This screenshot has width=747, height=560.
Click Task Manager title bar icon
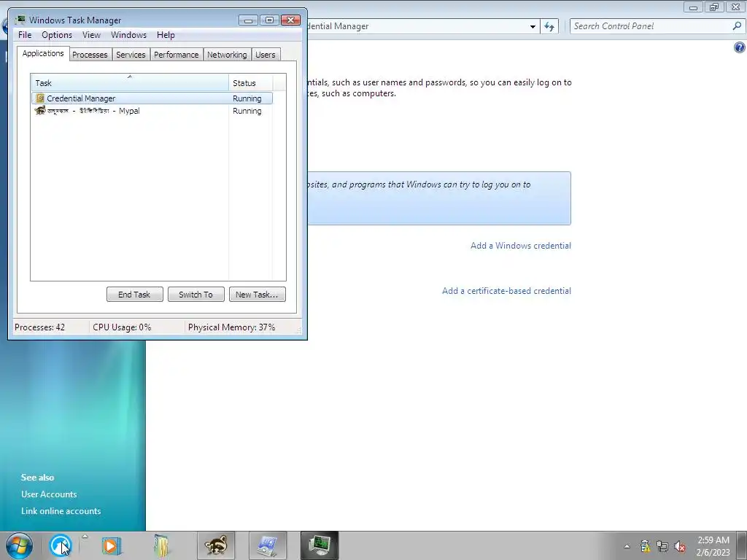click(20, 20)
